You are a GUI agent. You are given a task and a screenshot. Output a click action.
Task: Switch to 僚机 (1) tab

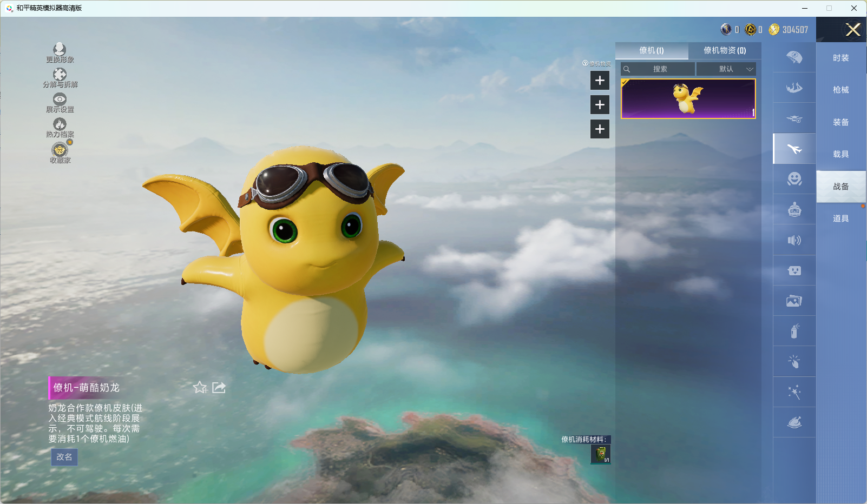coord(652,50)
